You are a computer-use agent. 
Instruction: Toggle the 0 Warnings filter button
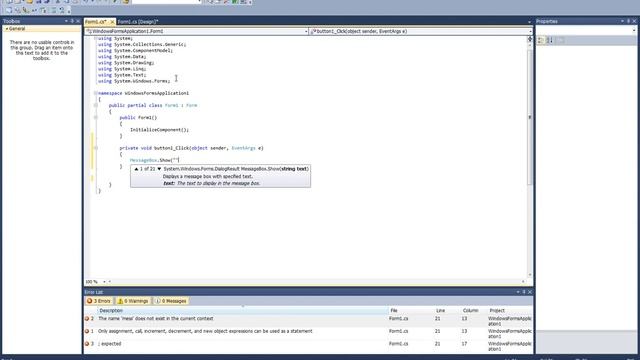tap(133, 301)
